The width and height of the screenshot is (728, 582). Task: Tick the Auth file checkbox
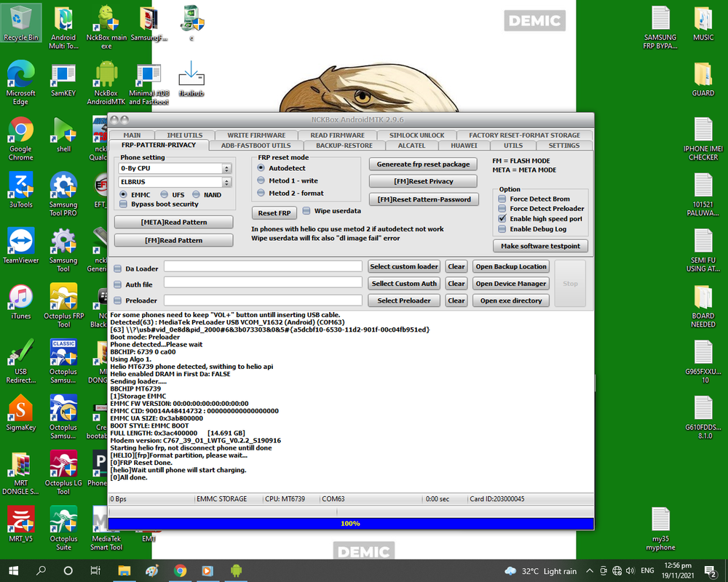tap(118, 284)
